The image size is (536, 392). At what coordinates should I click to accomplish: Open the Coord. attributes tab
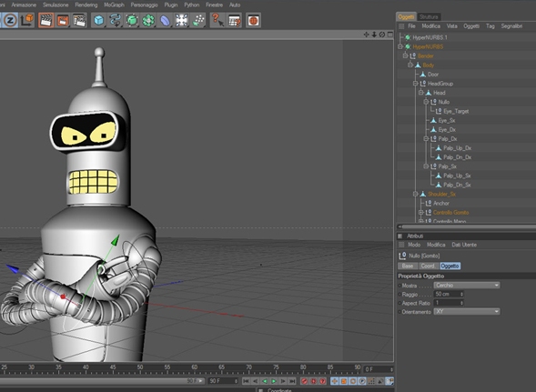pyautogui.click(x=429, y=266)
